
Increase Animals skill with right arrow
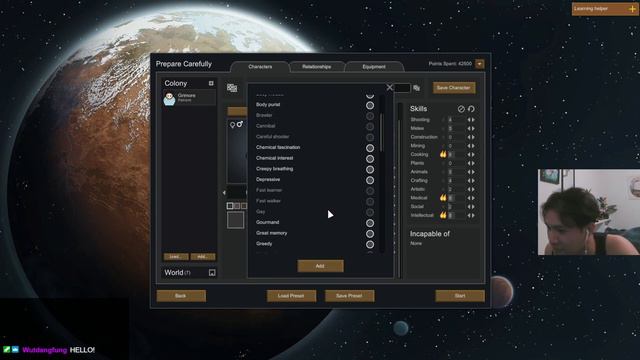tap(473, 172)
